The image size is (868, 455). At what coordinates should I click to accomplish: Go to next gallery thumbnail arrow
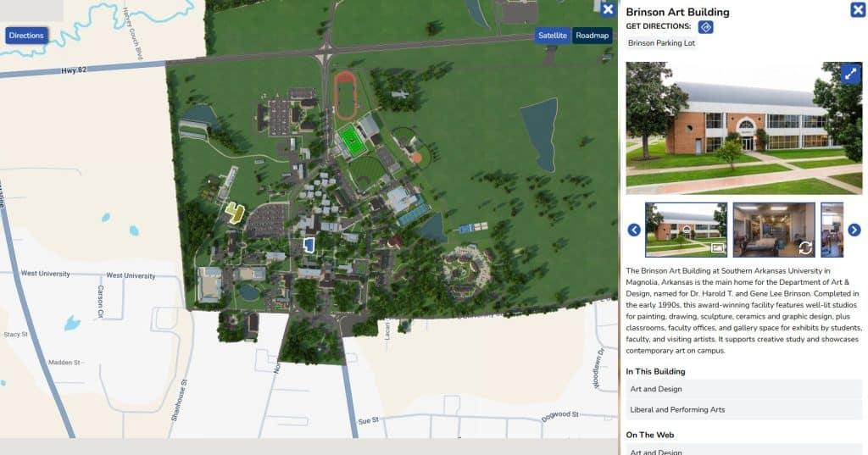pos(854,230)
